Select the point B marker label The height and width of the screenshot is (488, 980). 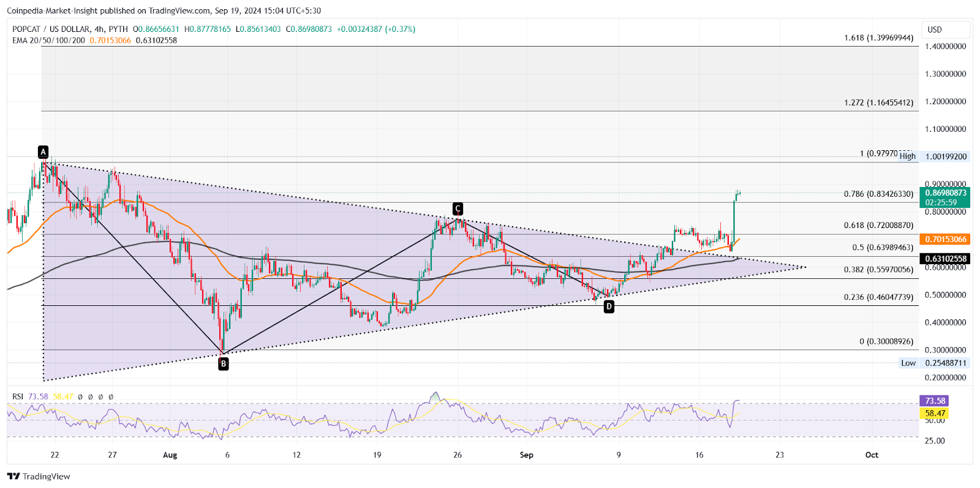(224, 364)
